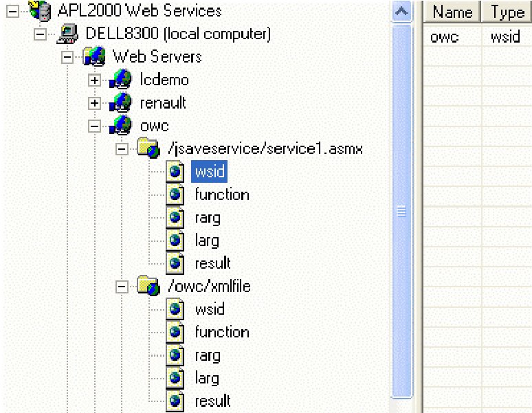Click the Type column header
The height and width of the screenshot is (413, 532).
[x=507, y=12]
